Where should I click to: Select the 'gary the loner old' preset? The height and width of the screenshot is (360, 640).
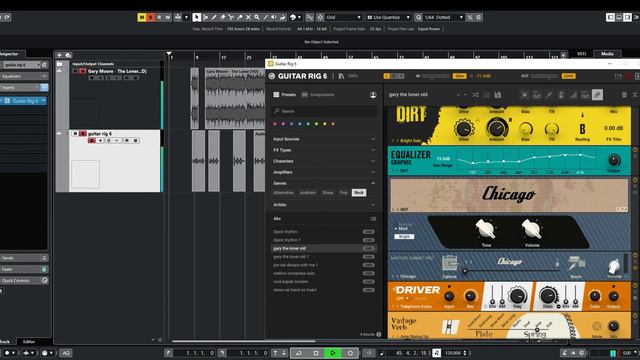coord(324,248)
